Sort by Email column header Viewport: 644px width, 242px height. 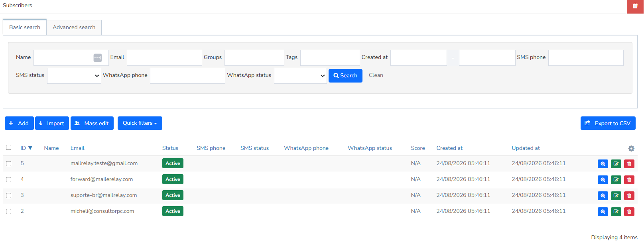(77, 148)
